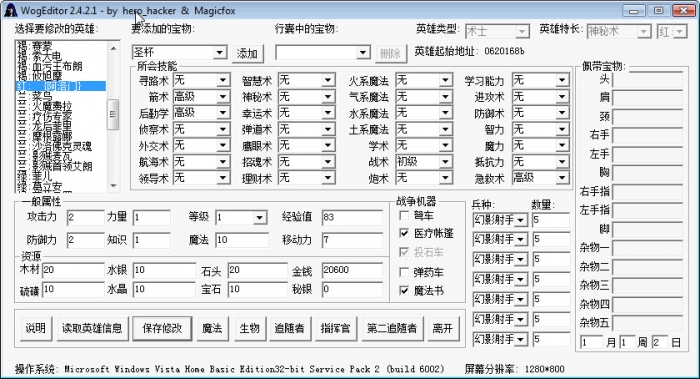
Task: Uncheck the 魔法书 checkbox
Action: (x=404, y=291)
